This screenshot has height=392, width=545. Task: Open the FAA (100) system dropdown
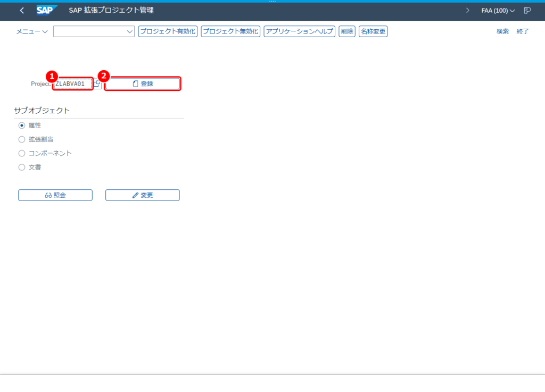pyautogui.click(x=498, y=11)
